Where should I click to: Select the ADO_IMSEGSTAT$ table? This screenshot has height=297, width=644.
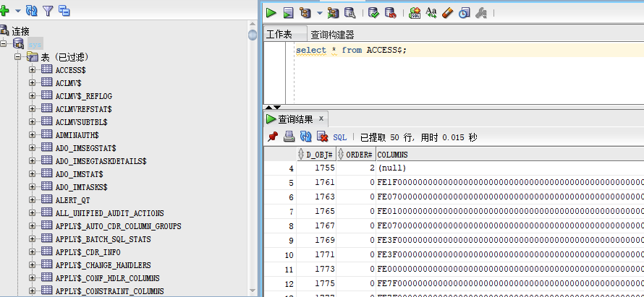86,148
